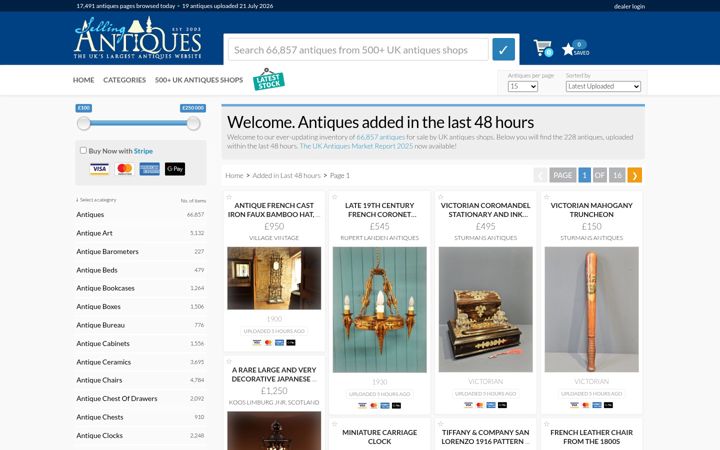The width and height of the screenshot is (720, 450).
Task: Save the Tiffany & Company San Lorenzo star
Action: (441, 424)
